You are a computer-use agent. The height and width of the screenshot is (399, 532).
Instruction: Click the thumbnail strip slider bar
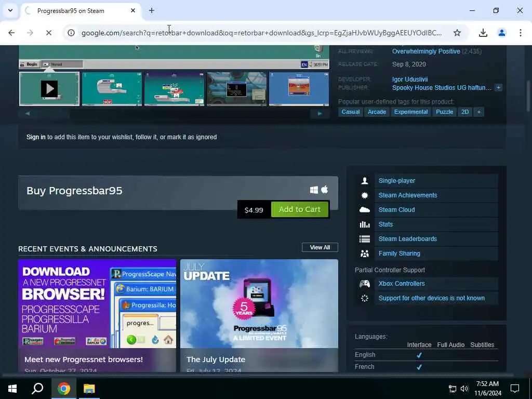[x=174, y=114]
